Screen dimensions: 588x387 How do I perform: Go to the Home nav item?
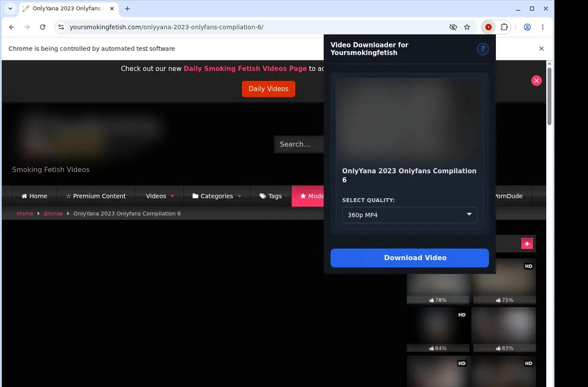tap(34, 196)
